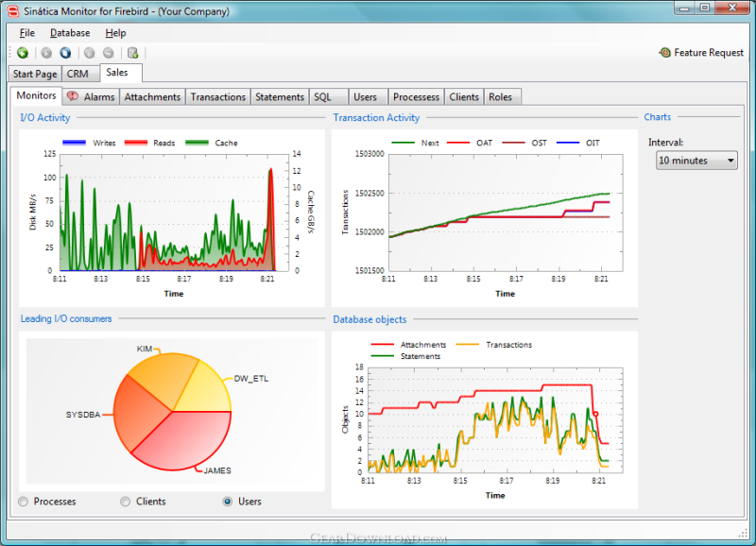Image resolution: width=756 pixels, height=546 pixels.
Task: Click the database cylinder icon in toolbar
Action: pos(132,53)
